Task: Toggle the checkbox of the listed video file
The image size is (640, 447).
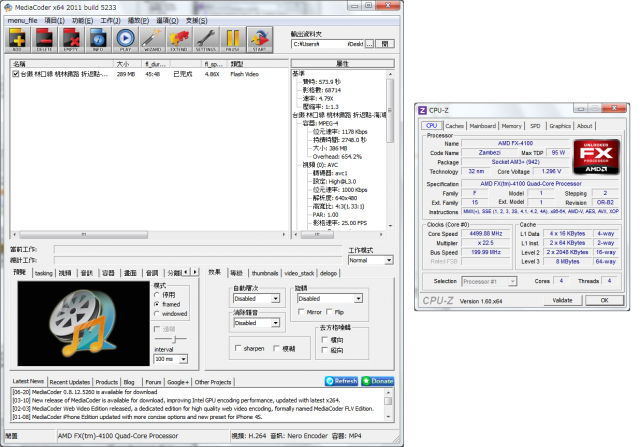Action: click(x=16, y=74)
